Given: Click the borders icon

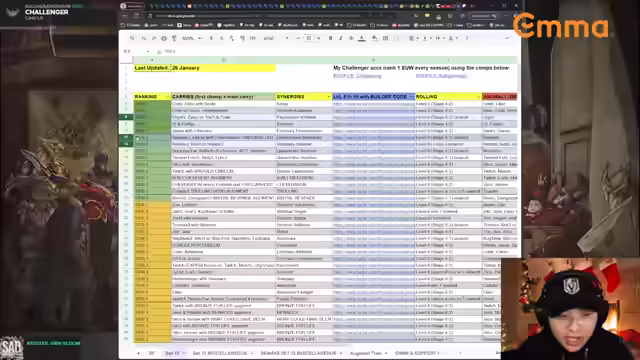Looking at the screenshot, I should point(385,38).
